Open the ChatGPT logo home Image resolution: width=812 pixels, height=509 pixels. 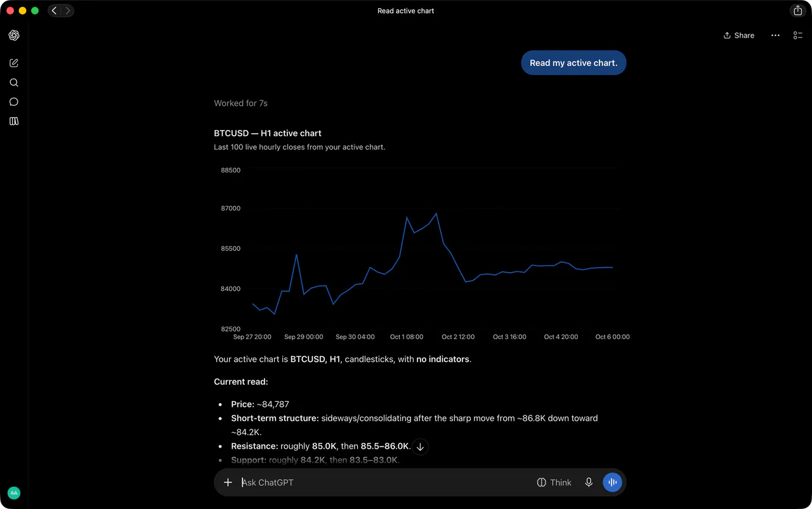(x=14, y=35)
